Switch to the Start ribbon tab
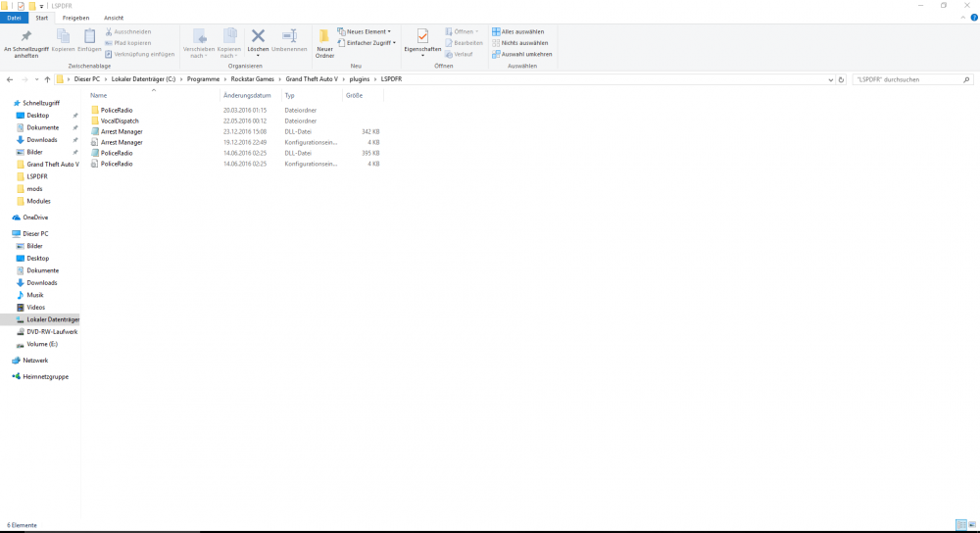 point(41,18)
